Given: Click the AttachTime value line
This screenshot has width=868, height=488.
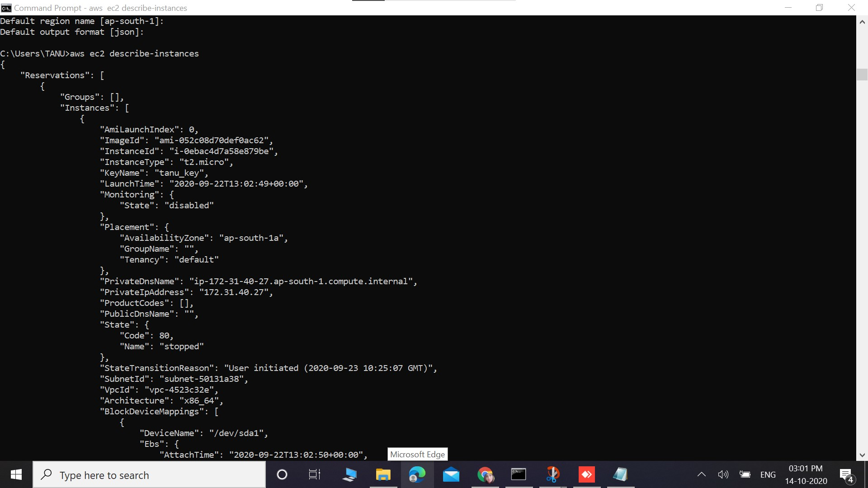Looking at the screenshot, I should point(264,455).
